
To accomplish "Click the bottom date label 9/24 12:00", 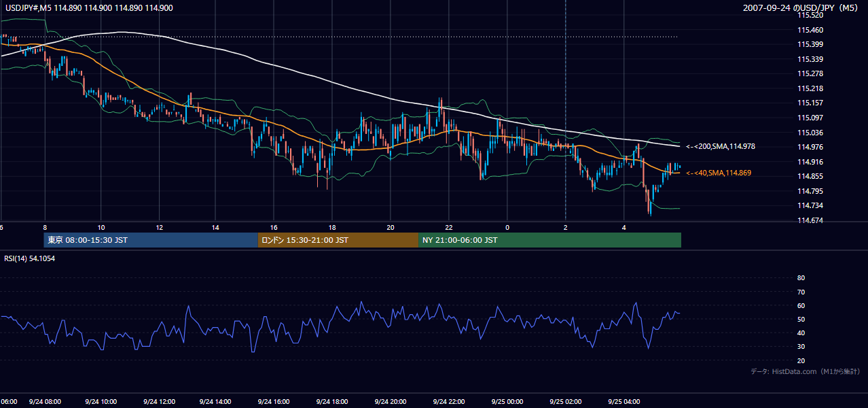I will click(x=160, y=401).
